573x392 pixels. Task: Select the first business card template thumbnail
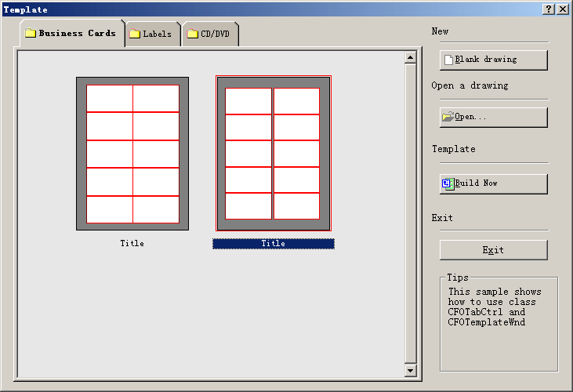pyautogui.click(x=132, y=154)
